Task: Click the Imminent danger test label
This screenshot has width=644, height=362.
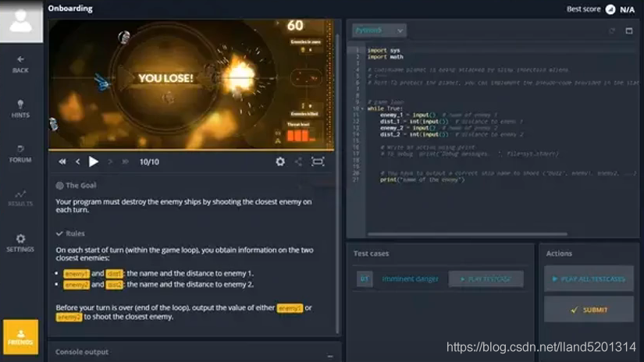Action: coord(410,279)
